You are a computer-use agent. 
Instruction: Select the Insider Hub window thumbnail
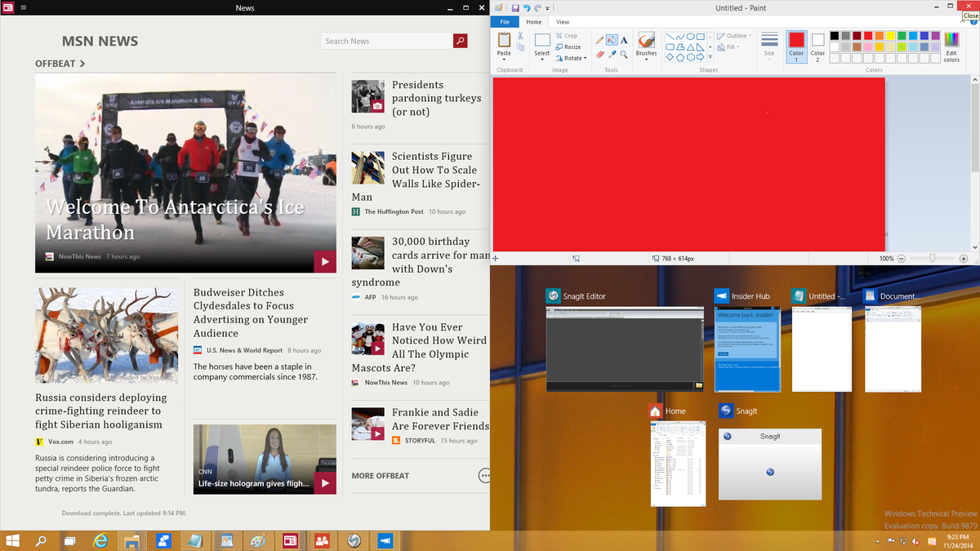[x=747, y=349]
